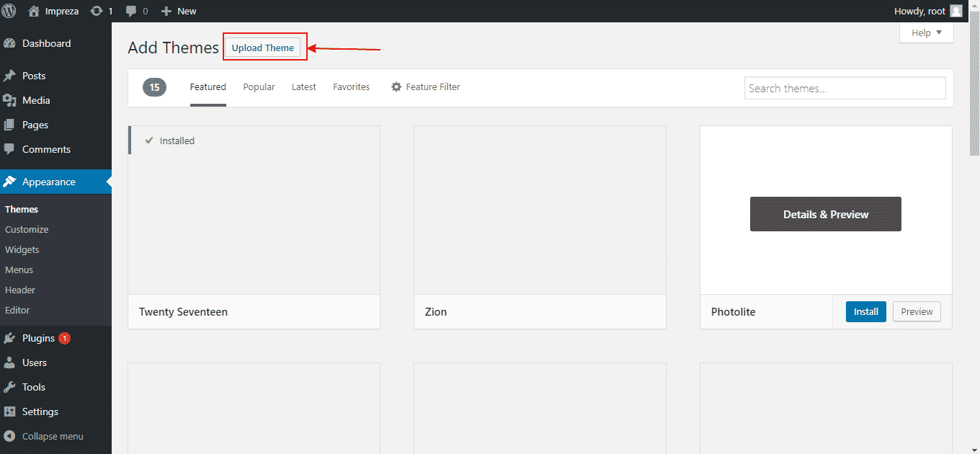
Task: Click the Photolite theme name
Action: (734, 312)
